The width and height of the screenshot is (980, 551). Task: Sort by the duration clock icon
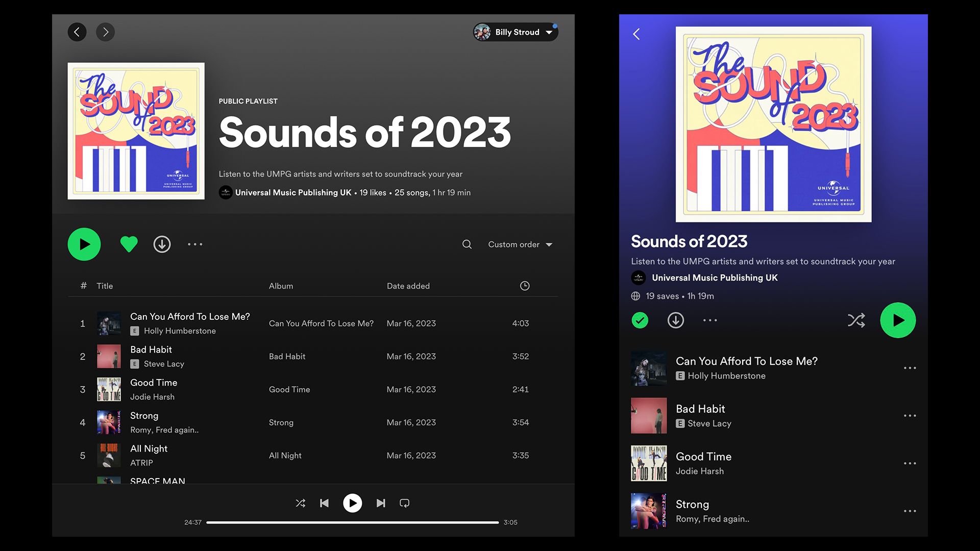(x=525, y=286)
